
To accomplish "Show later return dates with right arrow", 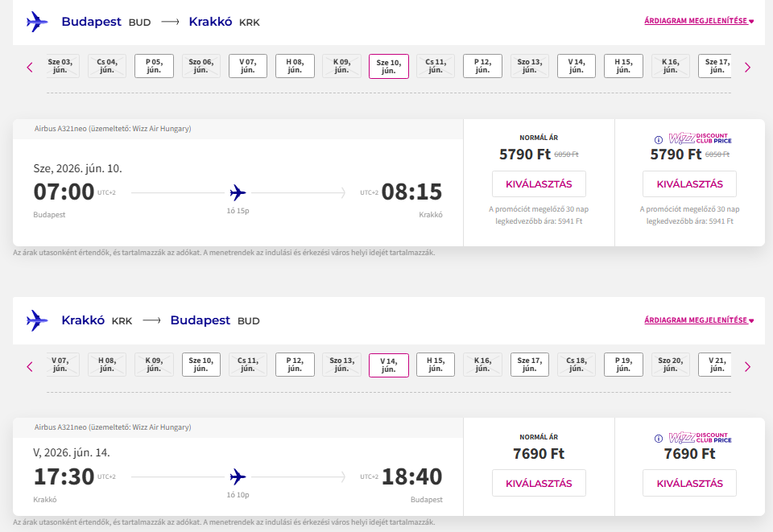I will point(747,366).
